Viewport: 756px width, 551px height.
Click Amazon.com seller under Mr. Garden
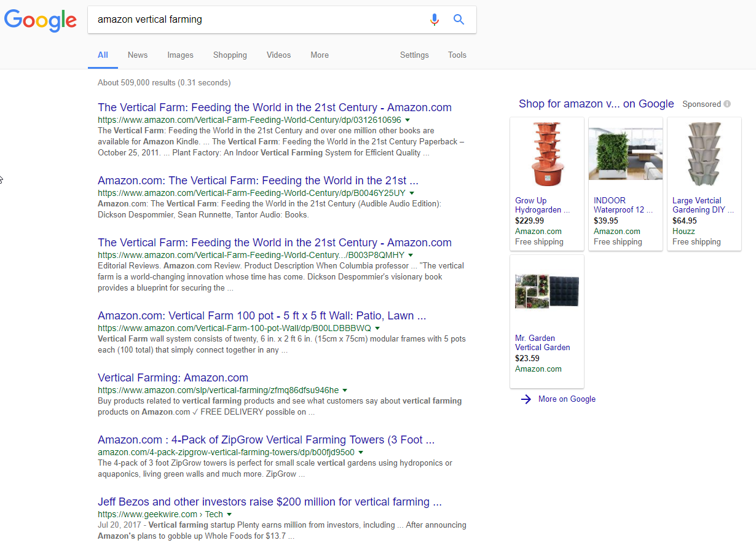coord(538,369)
